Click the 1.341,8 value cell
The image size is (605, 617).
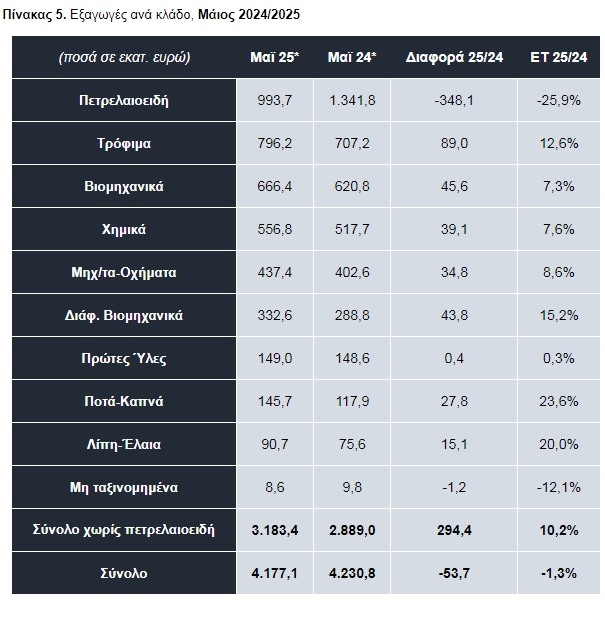(x=352, y=100)
